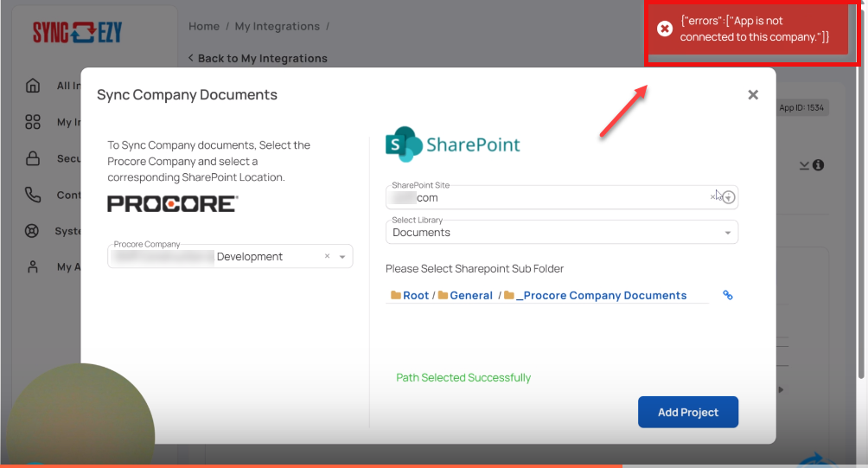
Task: Click the Add Project button
Action: (688, 412)
